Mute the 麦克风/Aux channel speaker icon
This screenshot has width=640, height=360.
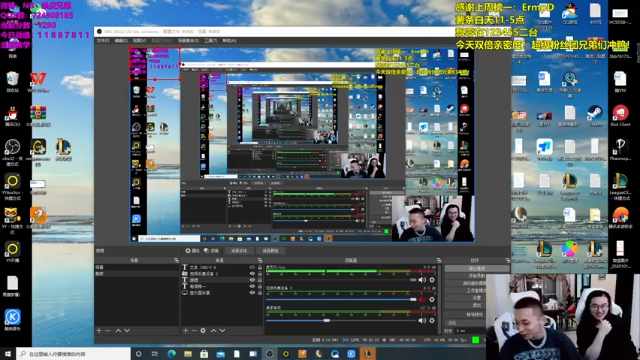tap(422, 280)
